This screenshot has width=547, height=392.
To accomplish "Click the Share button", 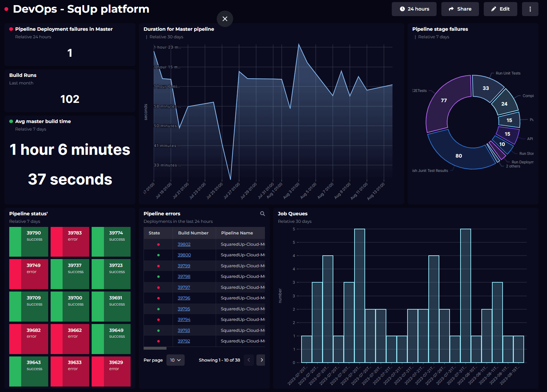I will [x=460, y=9].
